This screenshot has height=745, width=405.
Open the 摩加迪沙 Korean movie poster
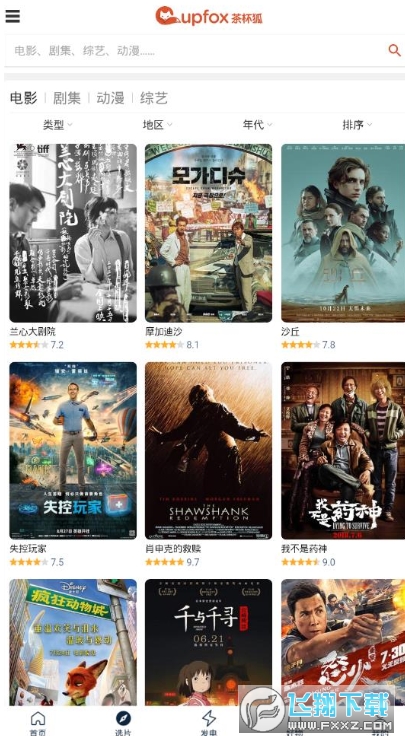[209, 233]
